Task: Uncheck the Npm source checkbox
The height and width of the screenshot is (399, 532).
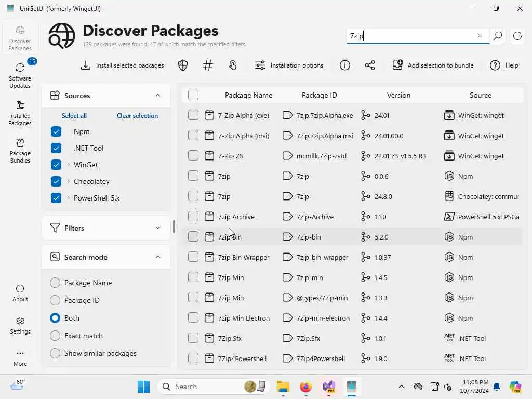Action: 56,131
